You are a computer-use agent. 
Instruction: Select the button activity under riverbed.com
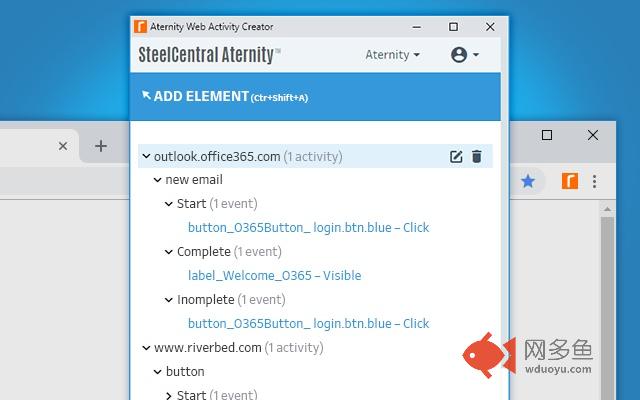pyautogui.click(x=184, y=372)
